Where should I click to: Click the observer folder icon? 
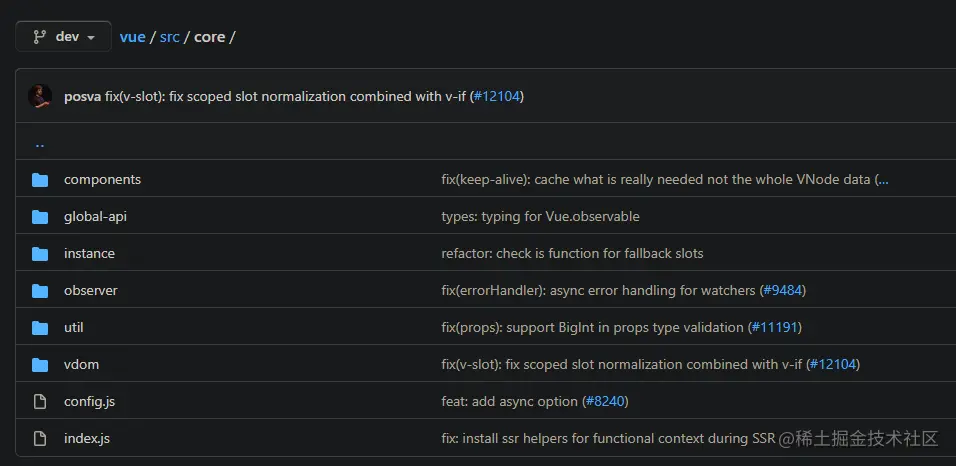pyautogui.click(x=40, y=291)
